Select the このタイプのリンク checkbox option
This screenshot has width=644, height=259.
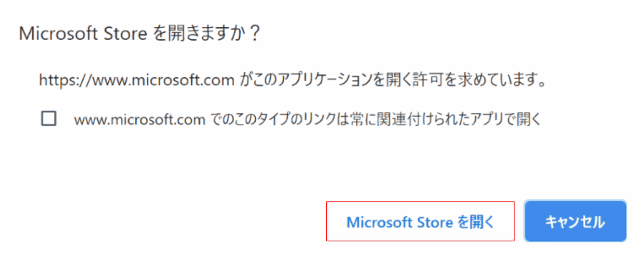(49, 118)
